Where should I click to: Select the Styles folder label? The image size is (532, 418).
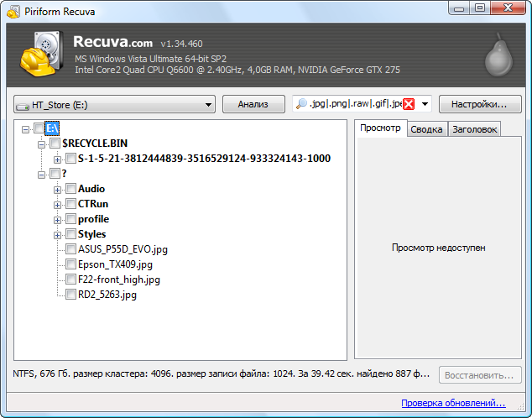click(91, 234)
